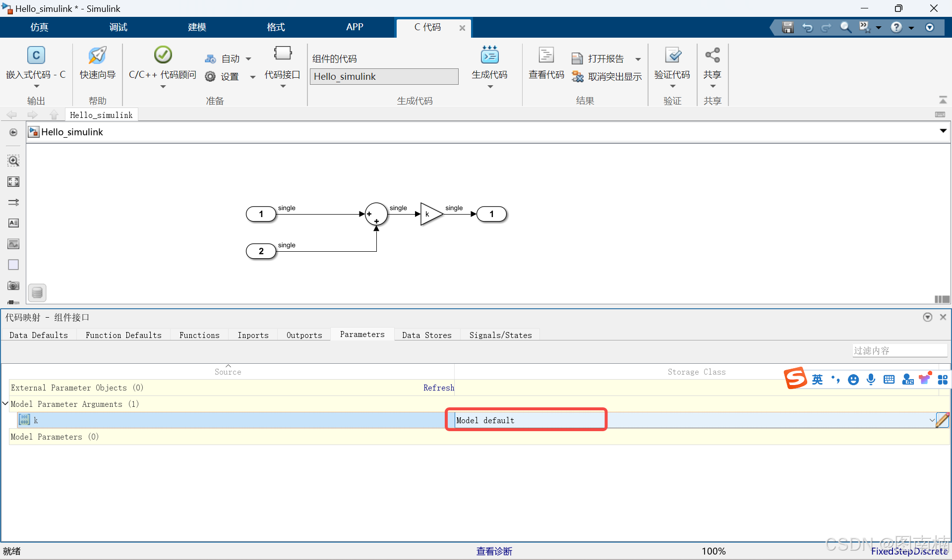
Task: Open C/C++ Code Advisor checkmark icon
Action: coord(163,55)
